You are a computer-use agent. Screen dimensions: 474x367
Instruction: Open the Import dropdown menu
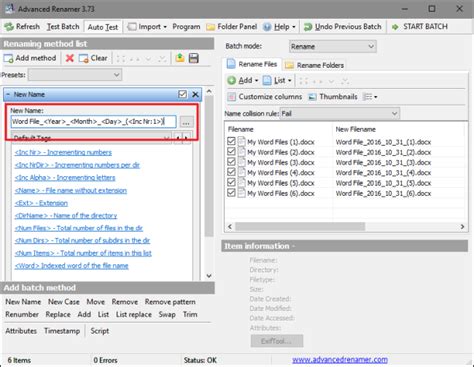(x=147, y=27)
